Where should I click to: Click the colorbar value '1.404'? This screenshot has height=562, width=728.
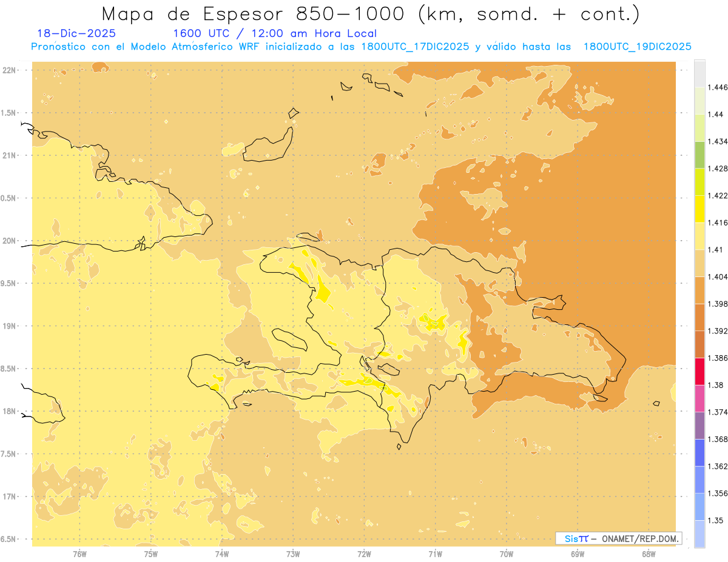coord(717,277)
